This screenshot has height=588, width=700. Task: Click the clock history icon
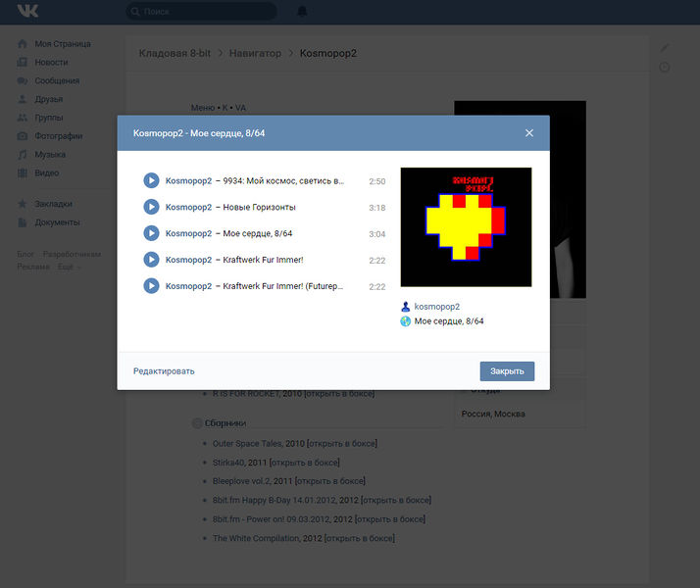(665, 68)
